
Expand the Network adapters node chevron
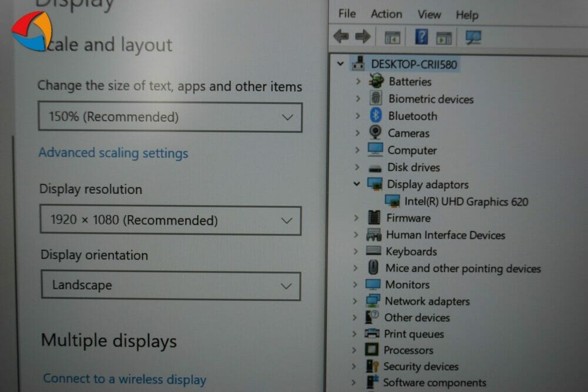[355, 300]
